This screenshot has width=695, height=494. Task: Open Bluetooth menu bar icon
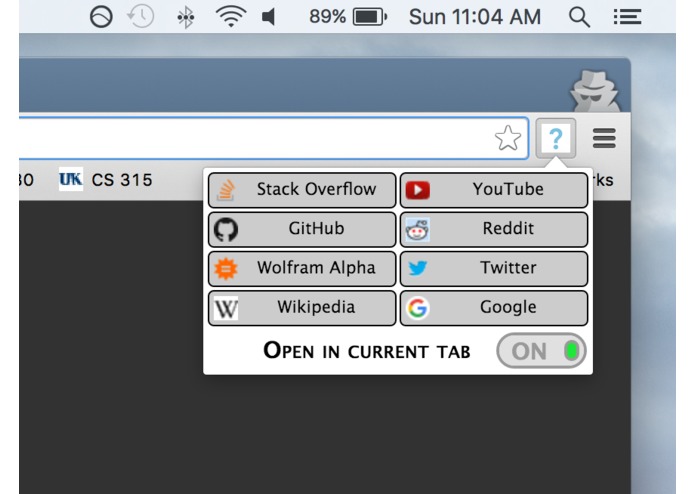tap(185, 17)
